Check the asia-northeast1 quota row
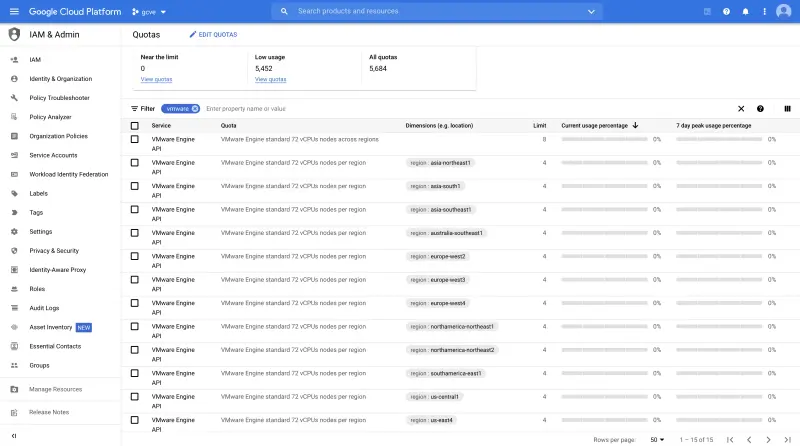The width and height of the screenshot is (800, 446). pyautogui.click(x=135, y=162)
